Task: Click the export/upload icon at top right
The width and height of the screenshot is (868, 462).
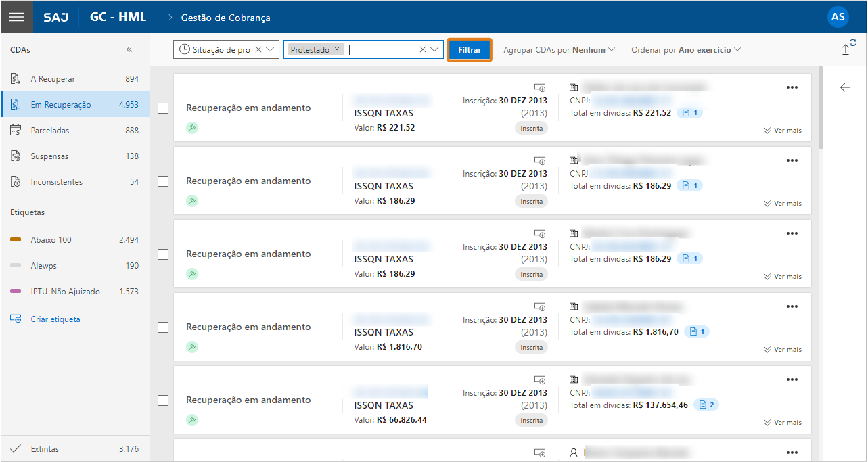Action: 846,49
